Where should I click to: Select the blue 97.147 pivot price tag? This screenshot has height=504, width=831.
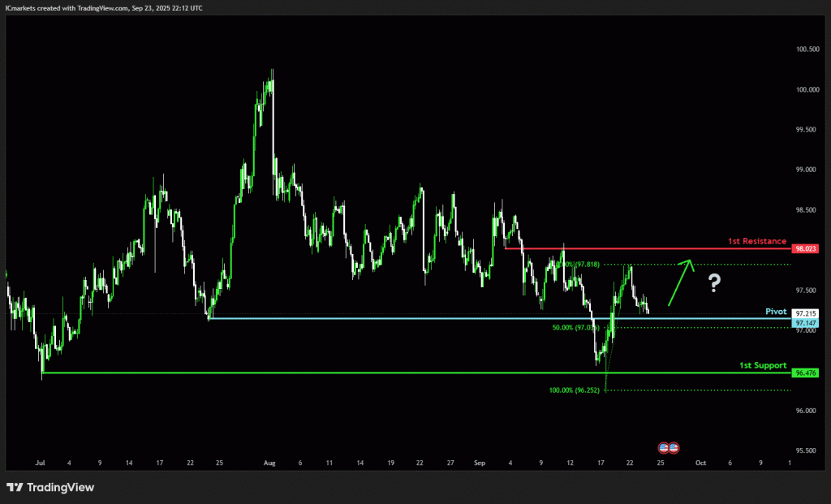pyautogui.click(x=805, y=323)
